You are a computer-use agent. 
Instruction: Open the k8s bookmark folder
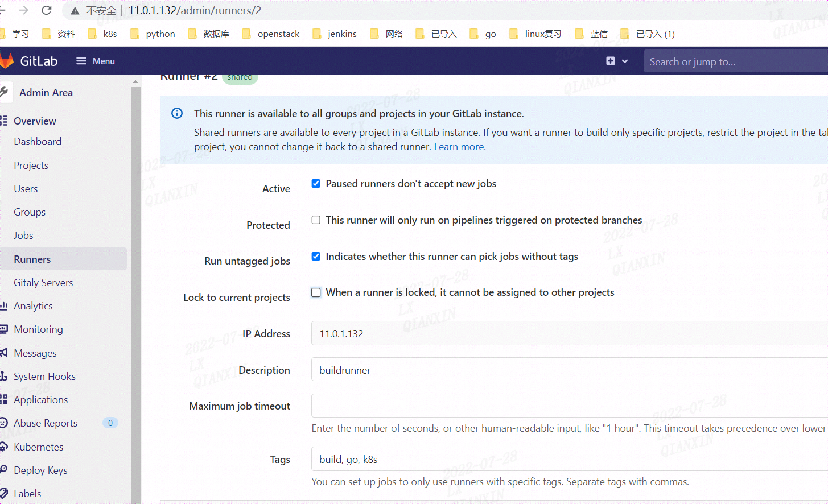[102, 34]
